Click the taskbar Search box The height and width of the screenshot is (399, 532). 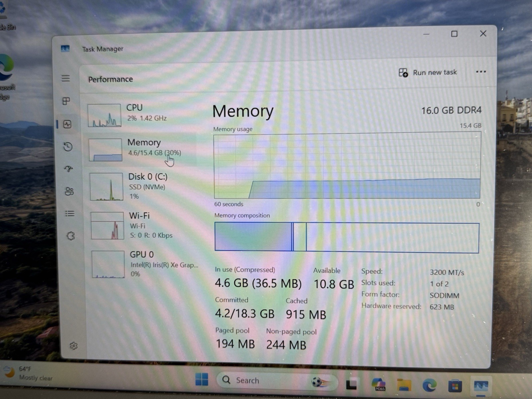[x=277, y=381]
